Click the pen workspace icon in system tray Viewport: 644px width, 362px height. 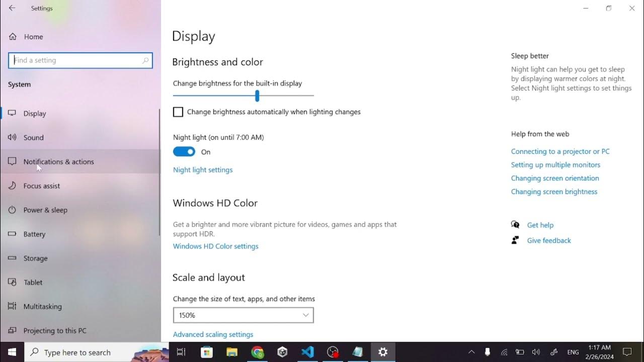click(554, 352)
